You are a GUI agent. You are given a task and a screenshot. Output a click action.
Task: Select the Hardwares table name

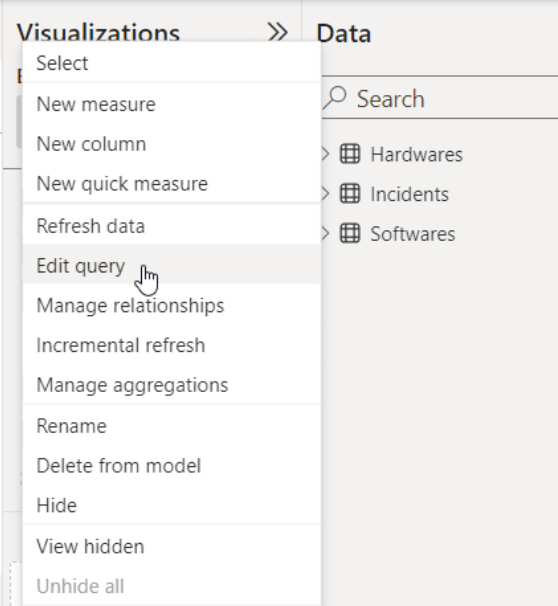click(417, 155)
